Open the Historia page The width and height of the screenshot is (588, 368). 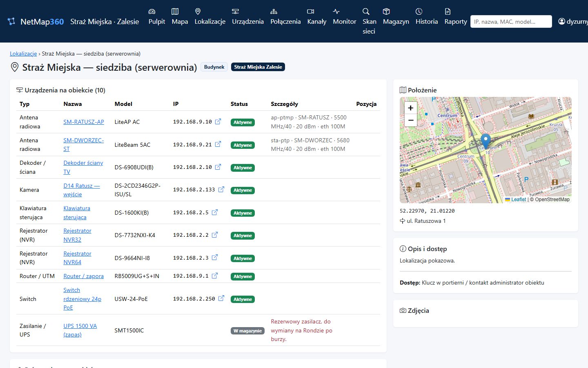click(x=427, y=16)
